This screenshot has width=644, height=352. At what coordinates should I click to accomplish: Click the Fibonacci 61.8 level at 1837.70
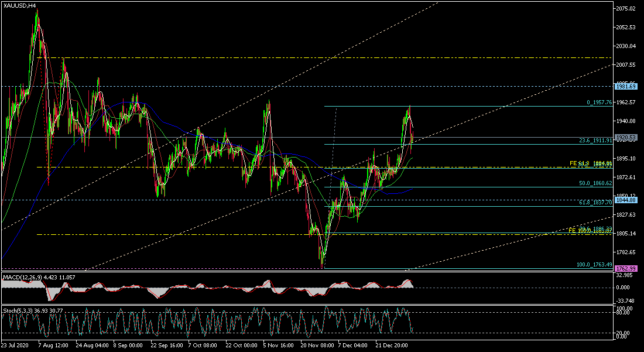click(x=595, y=202)
